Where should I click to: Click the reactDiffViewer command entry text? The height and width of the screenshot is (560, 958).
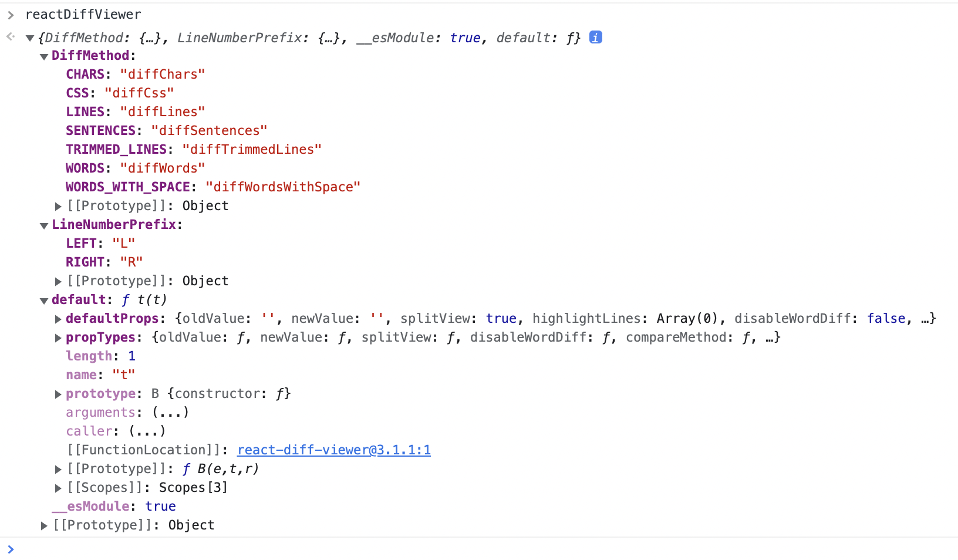coord(83,15)
